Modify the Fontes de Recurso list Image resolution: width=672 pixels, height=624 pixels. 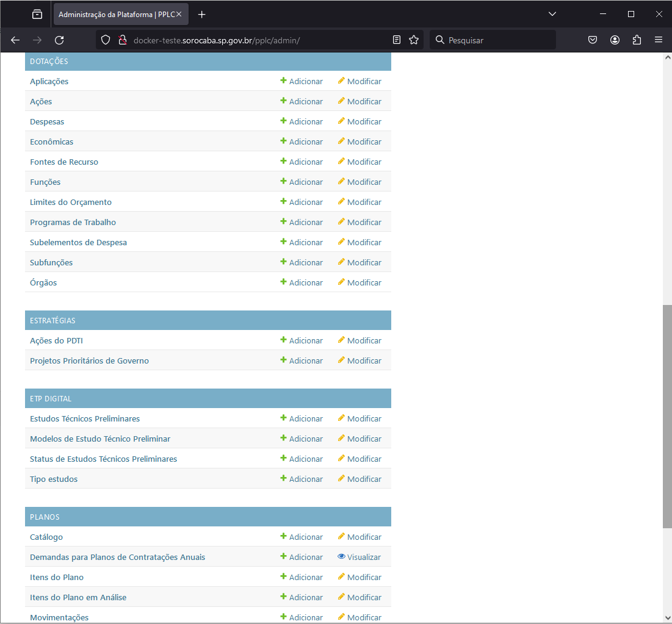click(x=359, y=162)
